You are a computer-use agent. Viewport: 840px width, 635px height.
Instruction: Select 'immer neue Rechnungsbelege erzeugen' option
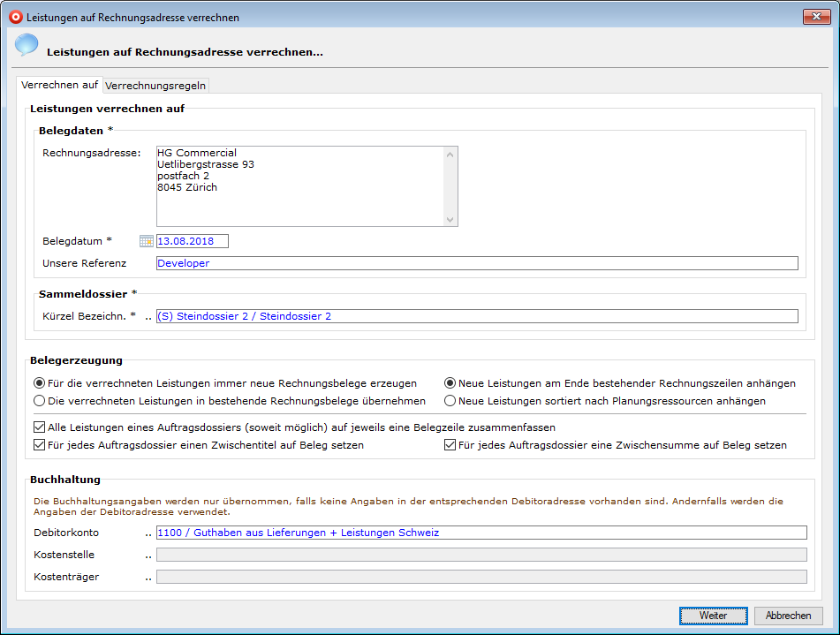[x=39, y=383]
